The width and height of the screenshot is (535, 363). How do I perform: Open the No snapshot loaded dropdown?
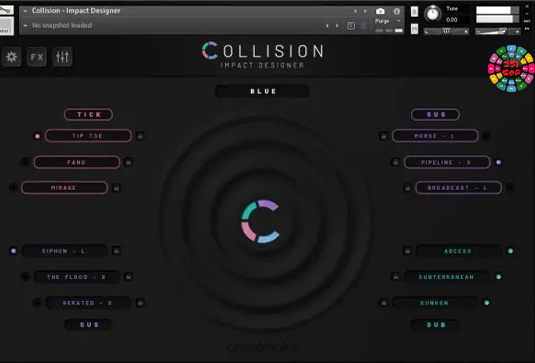[x=25, y=26]
